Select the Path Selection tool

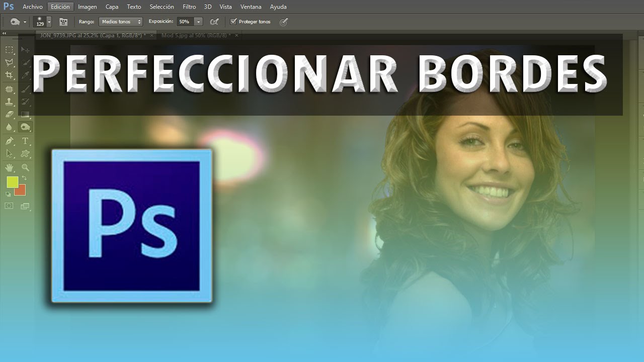(x=10, y=154)
